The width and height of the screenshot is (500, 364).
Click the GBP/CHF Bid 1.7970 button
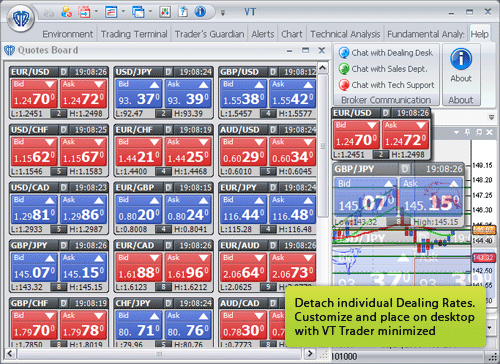[34, 325]
